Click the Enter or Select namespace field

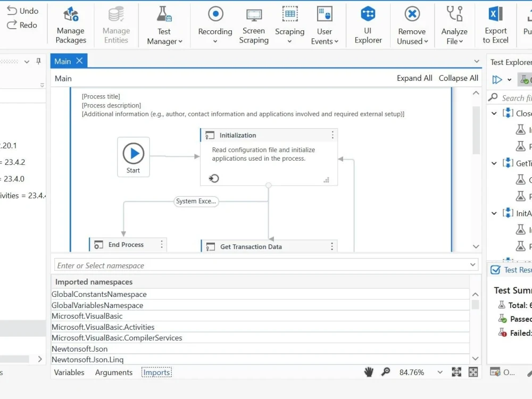click(x=213, y=265)
